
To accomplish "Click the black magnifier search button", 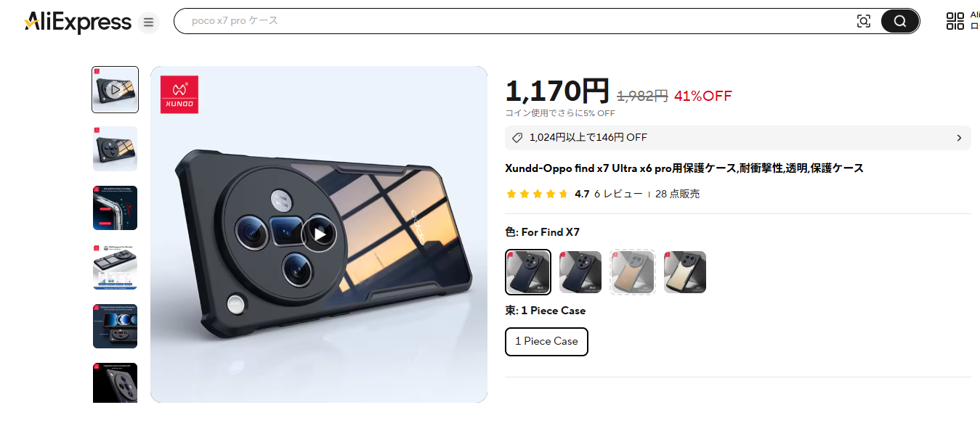I will 900,21.
